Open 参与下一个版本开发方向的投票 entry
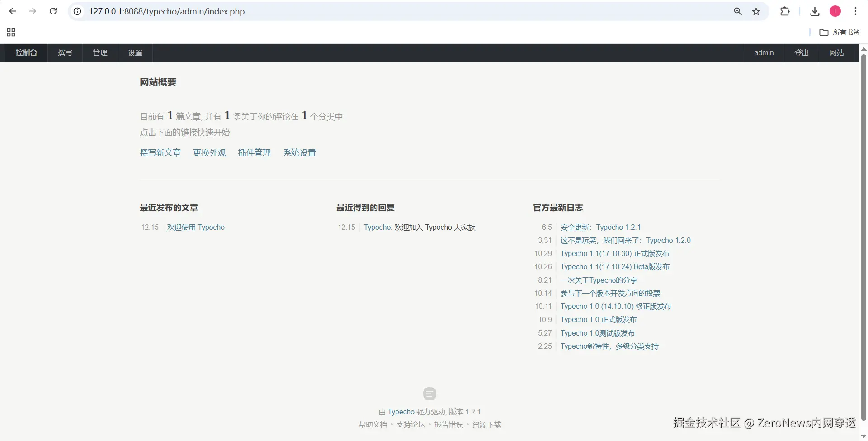The width and height of the screenshot is (868, 441). [610, 293]
